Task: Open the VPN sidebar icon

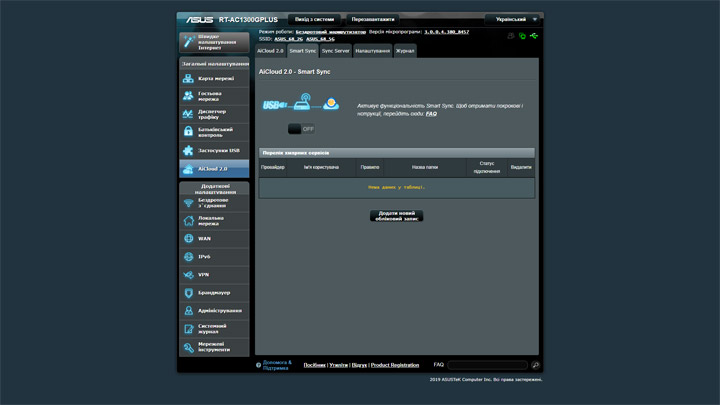Action: click(x=188, y=275)
